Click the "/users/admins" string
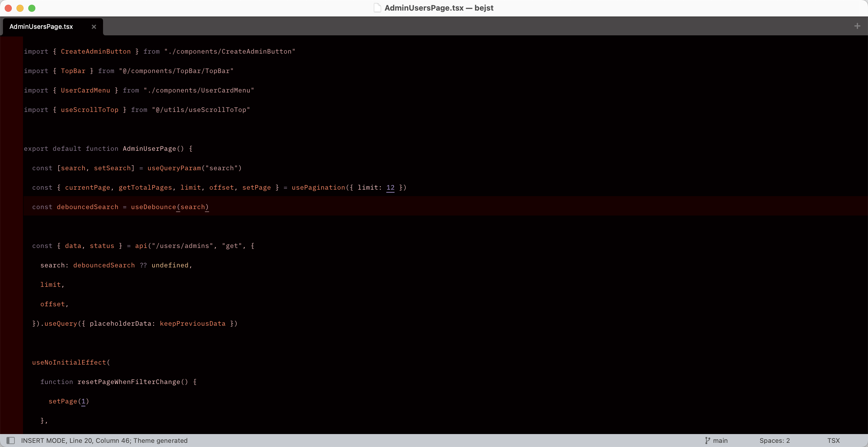 pyautogui.click(x=182, y=246)
